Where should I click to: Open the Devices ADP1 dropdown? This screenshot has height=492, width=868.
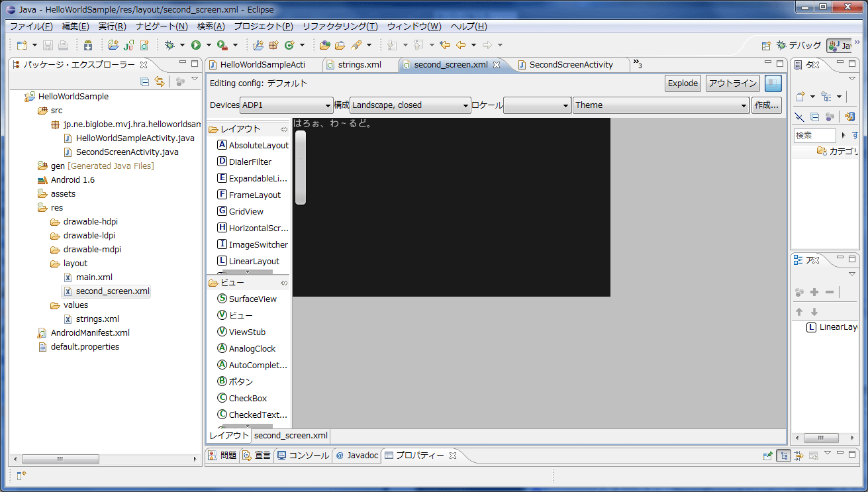pyautogui.click(x=286, y=105)
